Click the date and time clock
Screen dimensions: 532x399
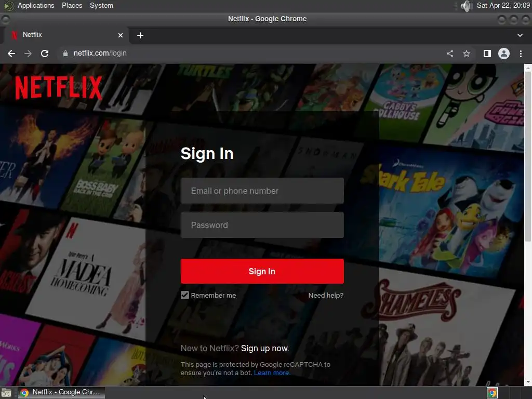pos(503,5)
